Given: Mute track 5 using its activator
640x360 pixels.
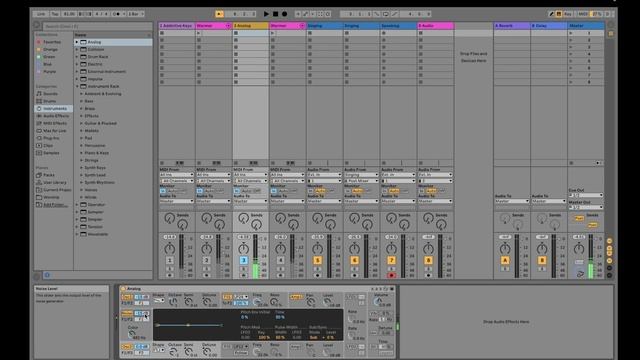Looking at the screenshot, I should click(x=318, y=260).
